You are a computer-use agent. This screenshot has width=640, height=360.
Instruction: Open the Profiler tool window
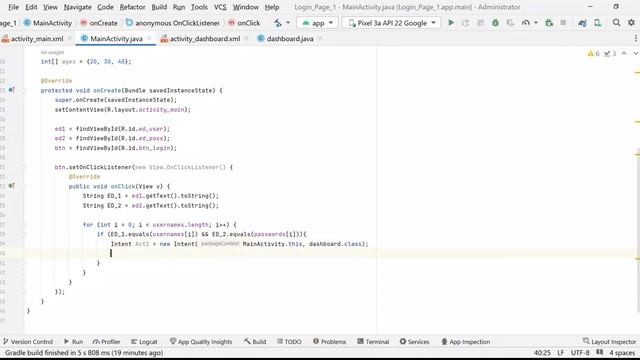point(107,342)
